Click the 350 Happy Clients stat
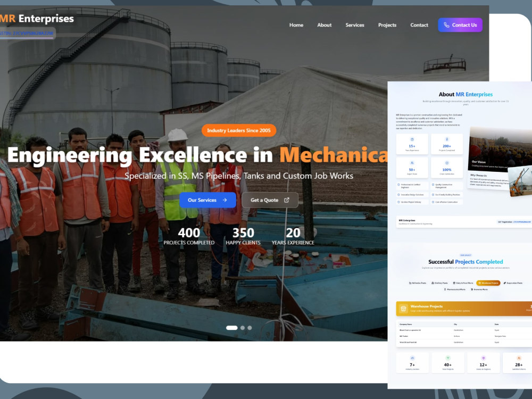Screen dimensions: 532x399 coord(243,236)
